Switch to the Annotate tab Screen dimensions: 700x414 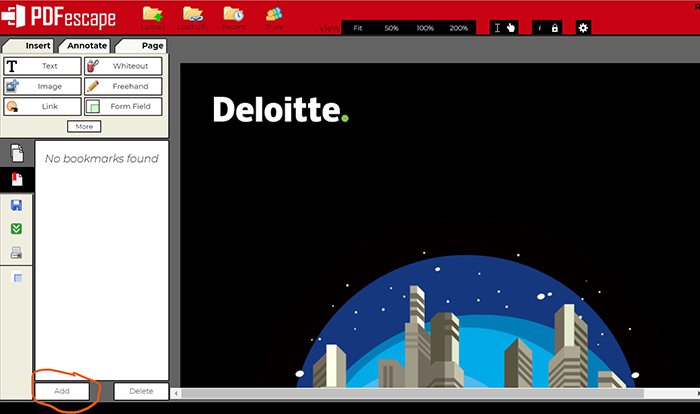(85, 46)
